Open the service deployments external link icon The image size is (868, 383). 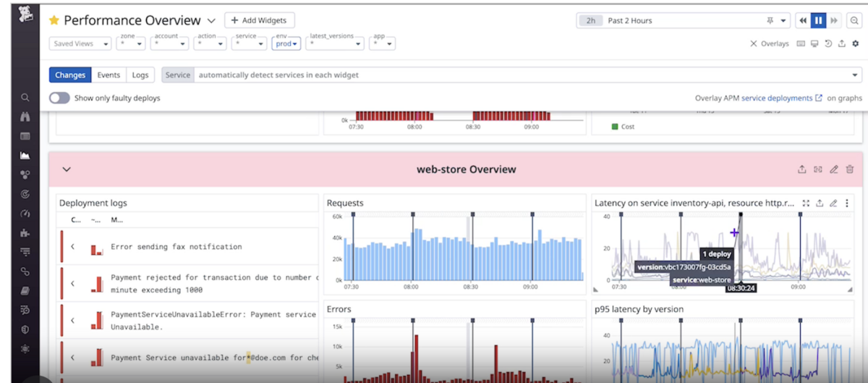[819, 98]
